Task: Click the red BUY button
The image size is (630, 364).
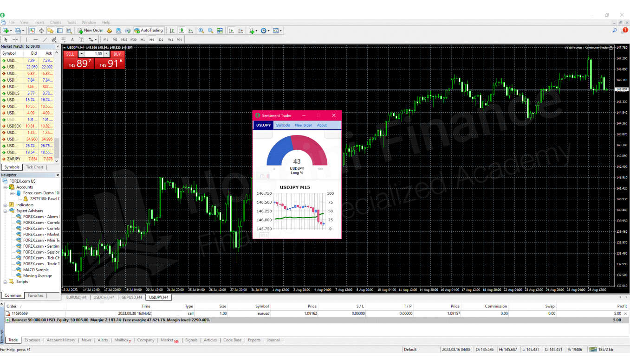Action: pos(117,54)
